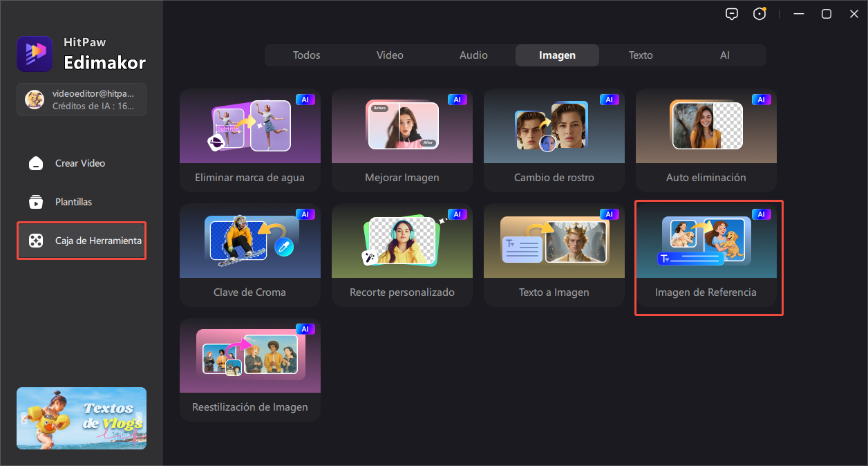Click the videoeditor account credits button
The height and width of the screenshot is (466, 868).
point(82,100)
